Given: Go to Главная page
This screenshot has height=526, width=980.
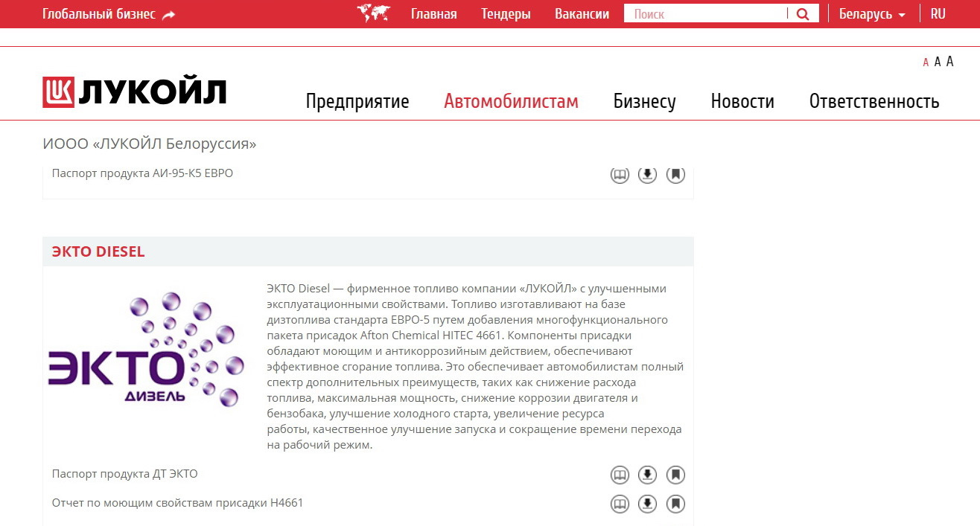Looking at the screenshot, I should 434,14.
